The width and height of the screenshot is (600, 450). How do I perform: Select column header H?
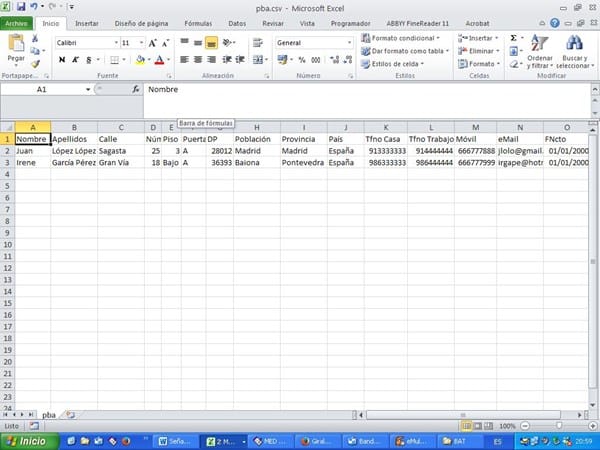click(x=257, y=127)
